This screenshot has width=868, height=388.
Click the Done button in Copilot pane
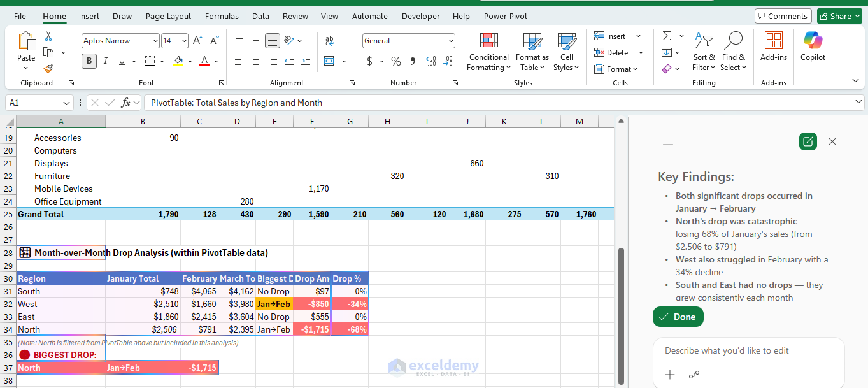pos(678,317)
